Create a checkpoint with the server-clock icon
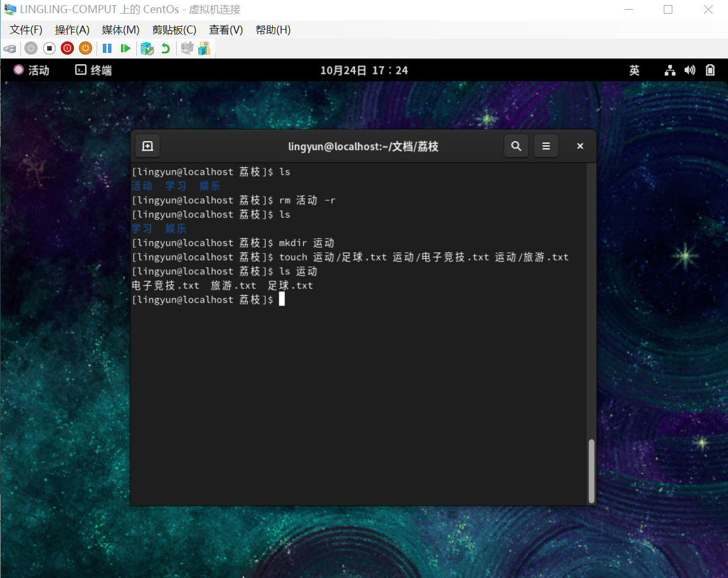728x578 pixels. [147, 49]
